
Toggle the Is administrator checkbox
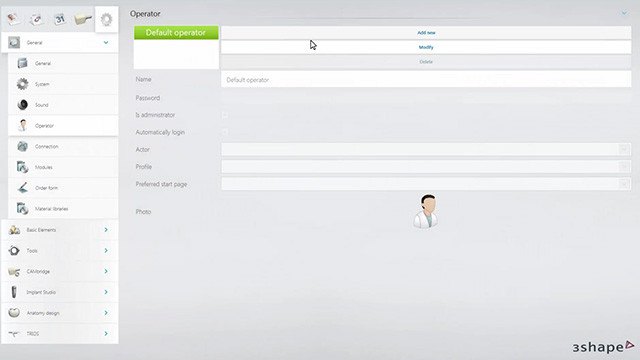point(225,115)
